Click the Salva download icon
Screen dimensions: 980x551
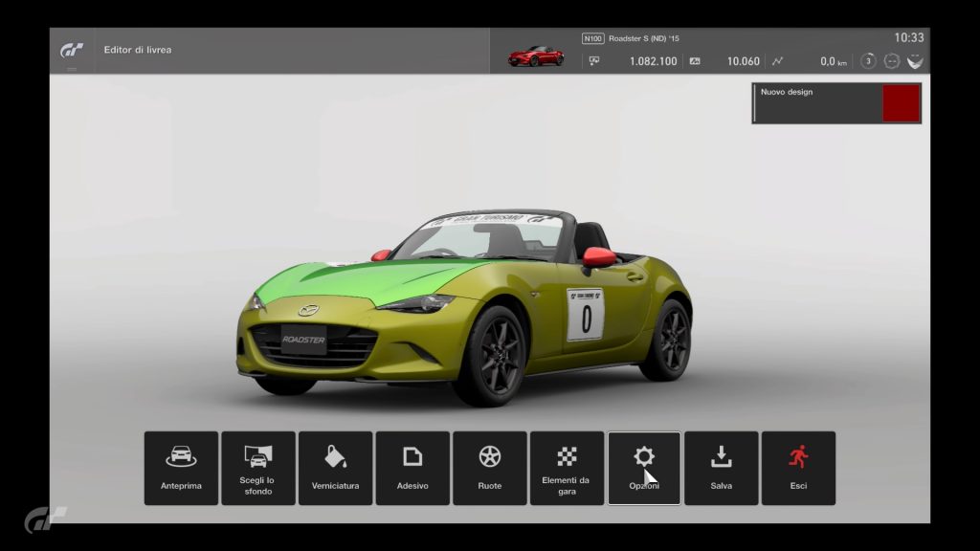722,468
